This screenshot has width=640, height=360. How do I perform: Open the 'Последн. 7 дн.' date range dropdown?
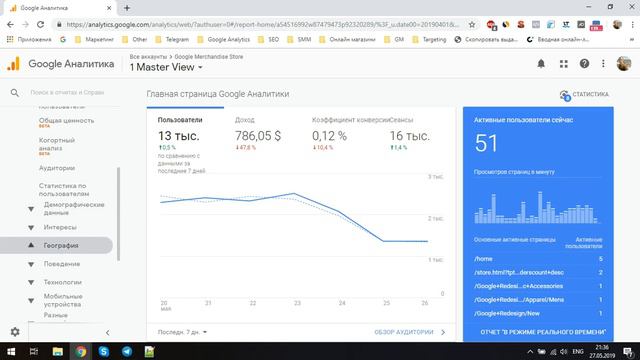[x=182, y=332]
